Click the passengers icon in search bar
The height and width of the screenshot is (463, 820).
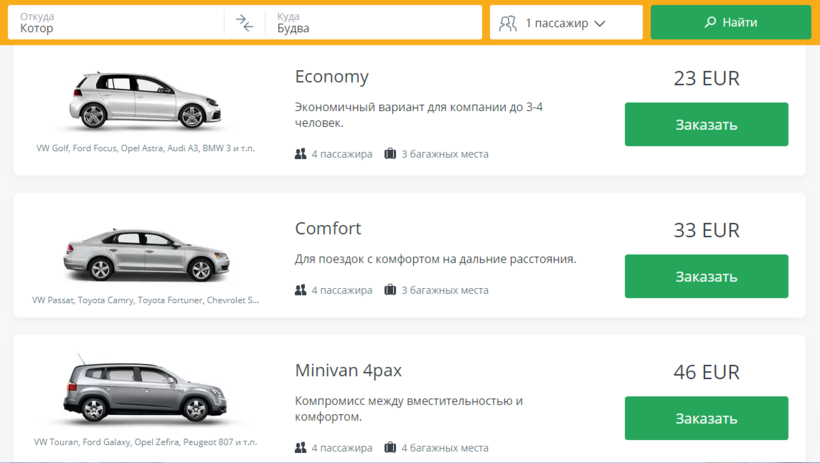pyautogui.click(x=508, y=23)
